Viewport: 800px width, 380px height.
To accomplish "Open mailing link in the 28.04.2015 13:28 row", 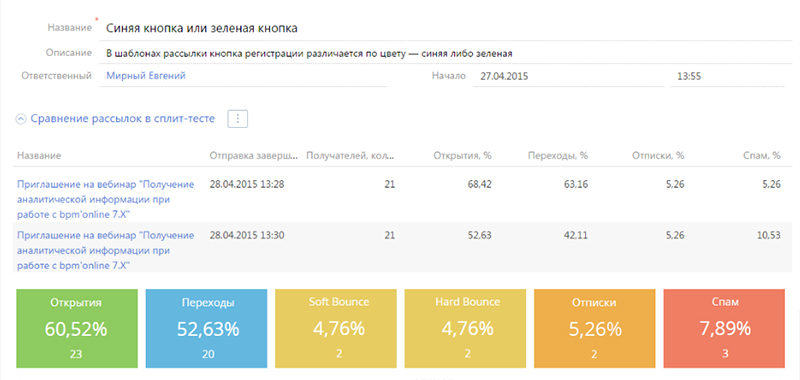I will point(106,199).
